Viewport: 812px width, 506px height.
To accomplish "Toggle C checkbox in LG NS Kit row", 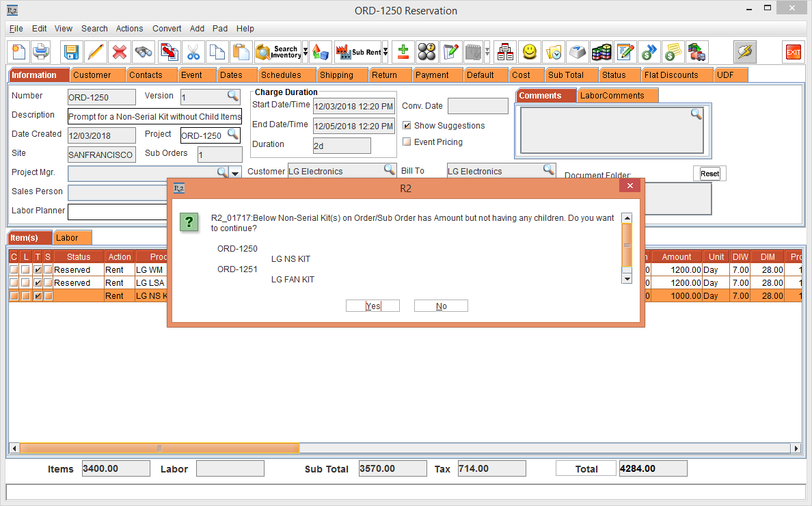I will [14, 295].
